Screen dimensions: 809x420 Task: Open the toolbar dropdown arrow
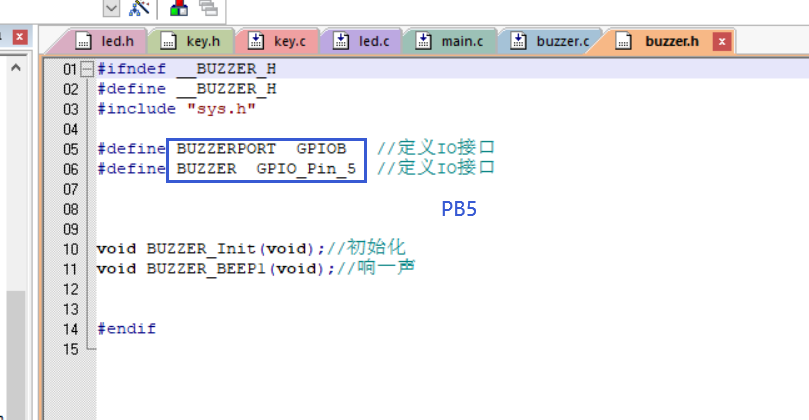(111, 8)
